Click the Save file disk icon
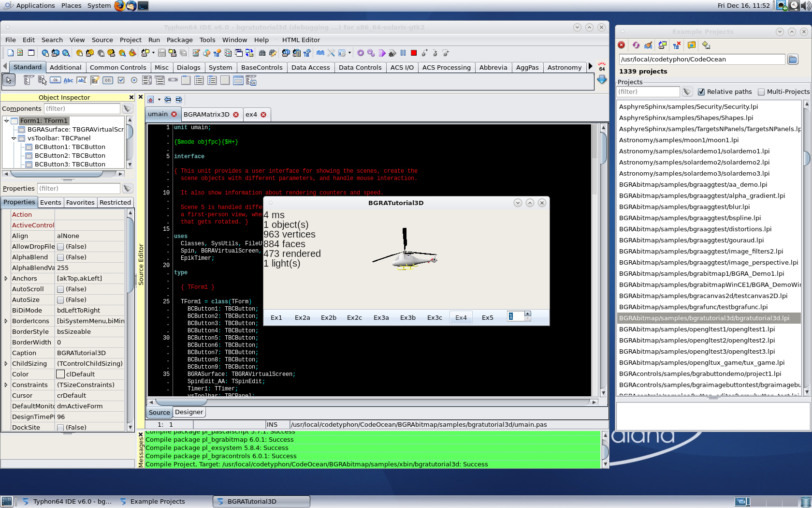This screenshot has width=812, height=508. point(162,53)
